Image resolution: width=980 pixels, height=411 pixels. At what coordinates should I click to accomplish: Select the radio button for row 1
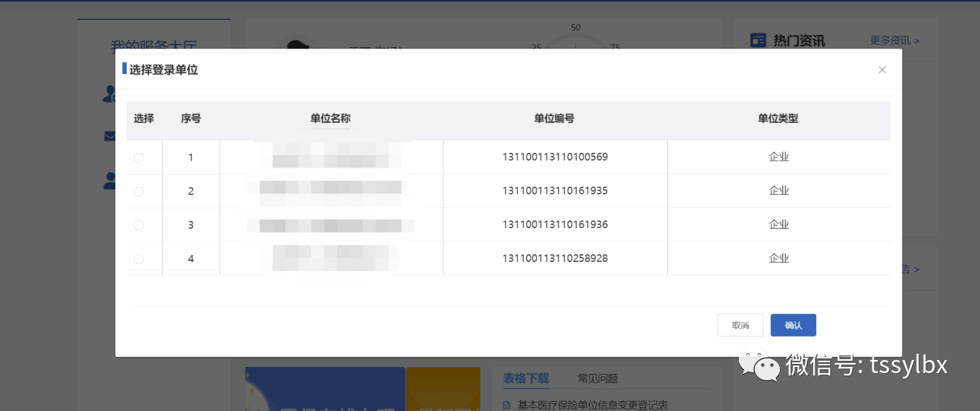coord(139,158)
